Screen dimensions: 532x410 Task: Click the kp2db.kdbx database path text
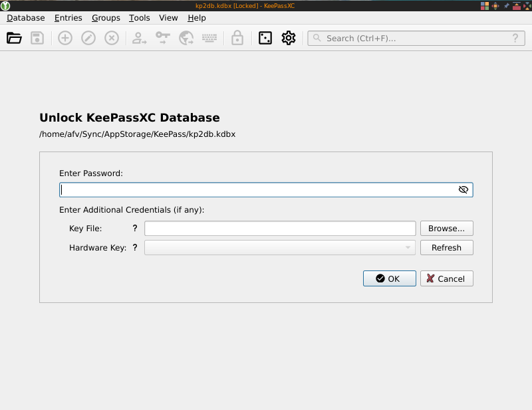click(x=137, y=134)
